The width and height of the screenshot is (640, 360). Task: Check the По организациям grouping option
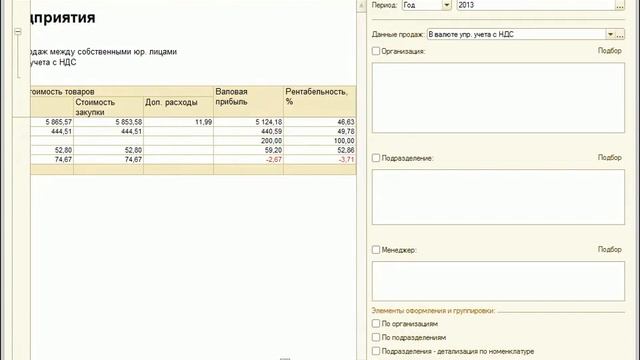pyautogui.click(x=376, y=324)
